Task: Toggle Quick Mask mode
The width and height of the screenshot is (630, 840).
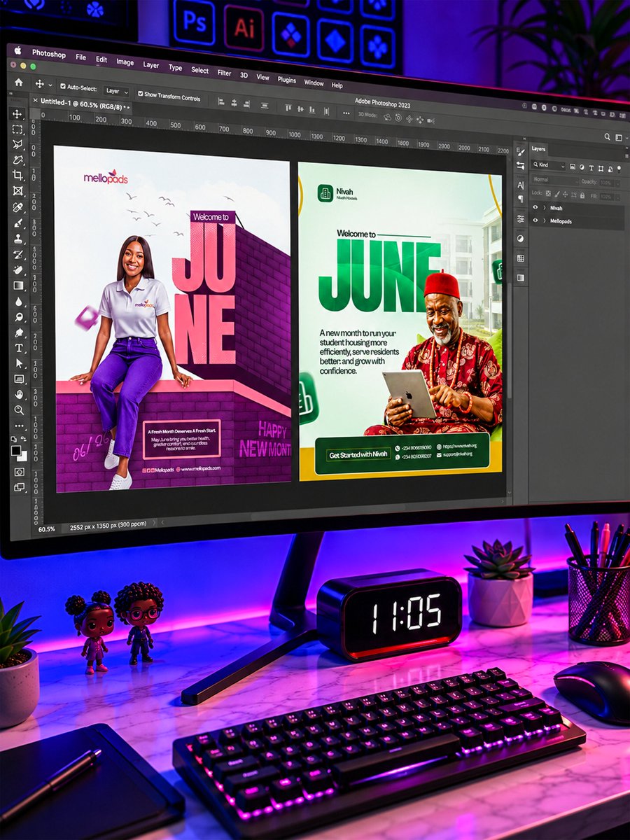Action: coord(19,472)
